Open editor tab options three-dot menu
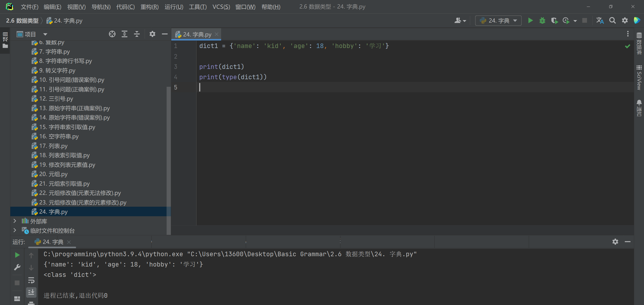 point(628,34)
